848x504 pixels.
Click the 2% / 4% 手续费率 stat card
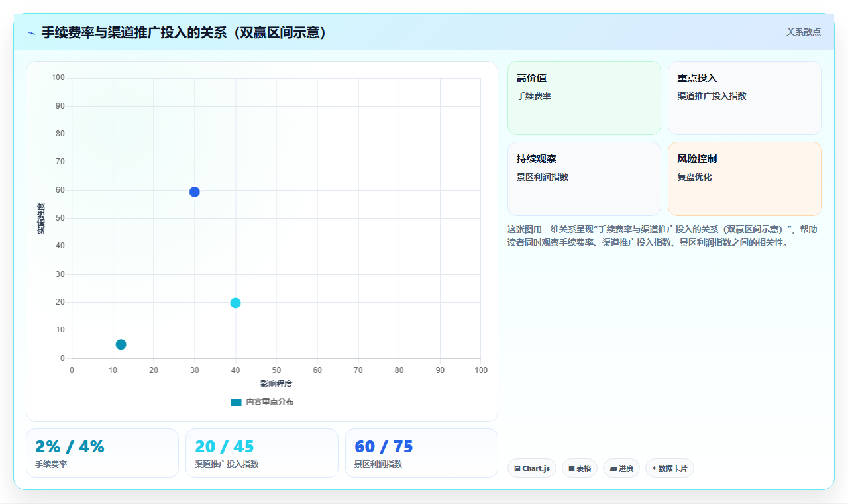click(102, 453)
